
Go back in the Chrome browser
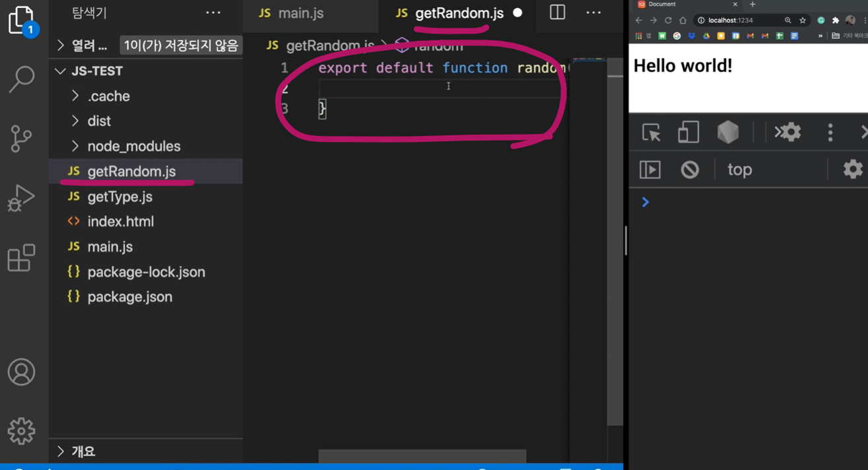coord(638,20)
